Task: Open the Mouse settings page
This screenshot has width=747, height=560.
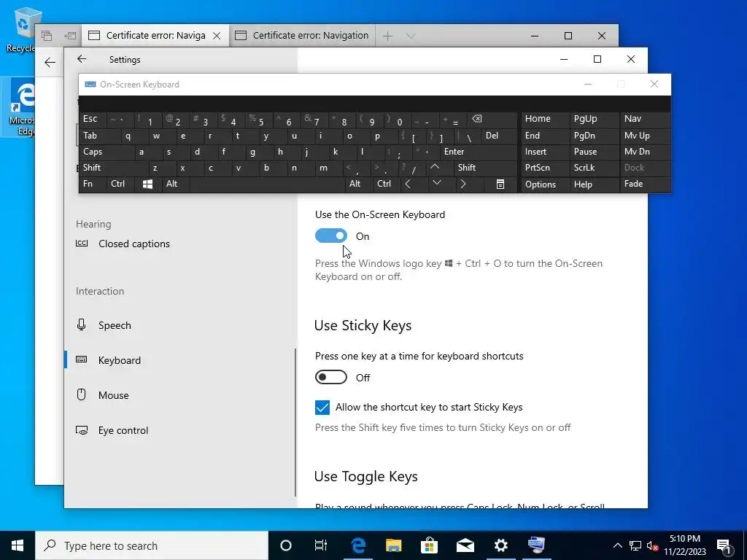Action: coord(113,395)
